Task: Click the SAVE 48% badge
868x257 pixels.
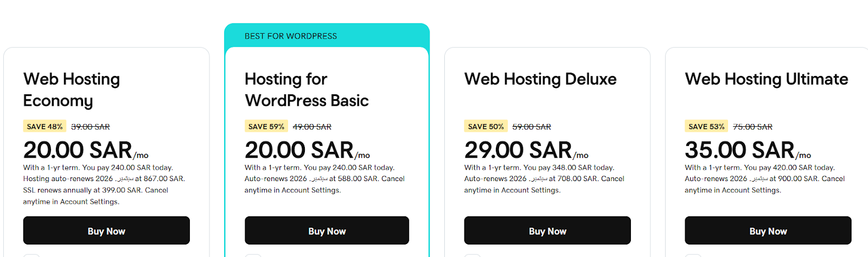Action: (x=44, y=126)
